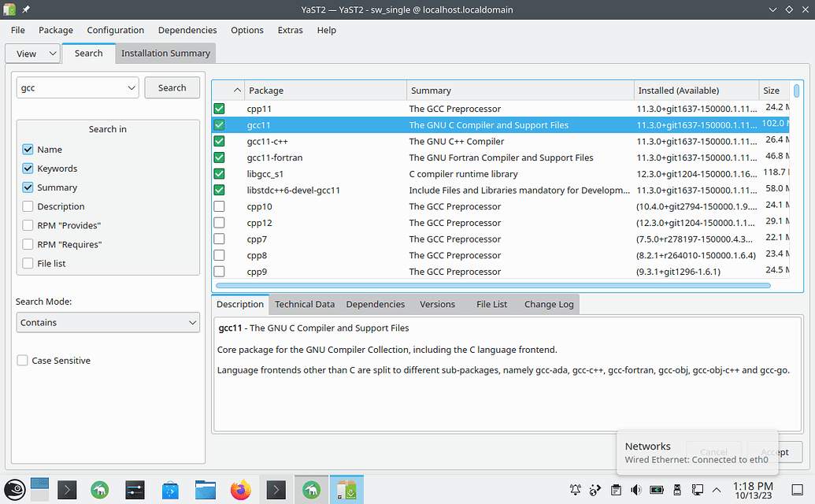This screenshot has width=815, height=504.
Task: Toggle the Summary search option
Action: tap(28, 187)
